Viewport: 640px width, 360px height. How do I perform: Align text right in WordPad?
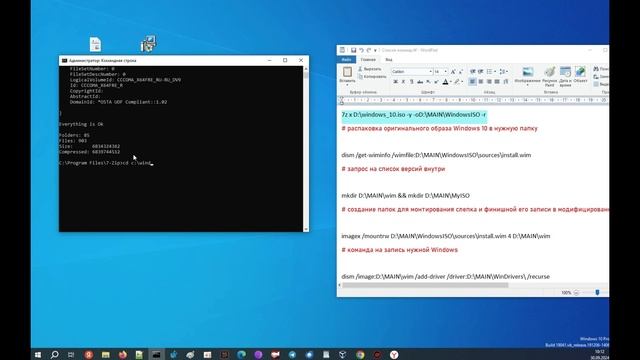click(489, 82)
